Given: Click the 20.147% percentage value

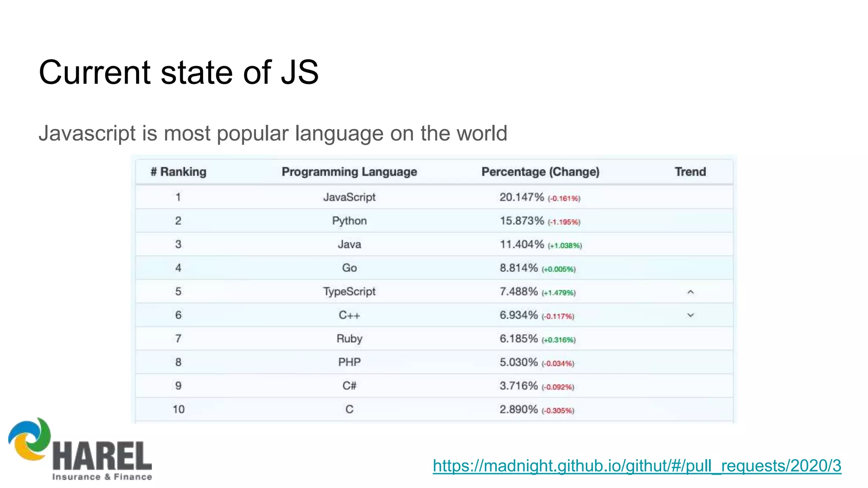Looking at the screenshot, I should [x=522, y=197].
